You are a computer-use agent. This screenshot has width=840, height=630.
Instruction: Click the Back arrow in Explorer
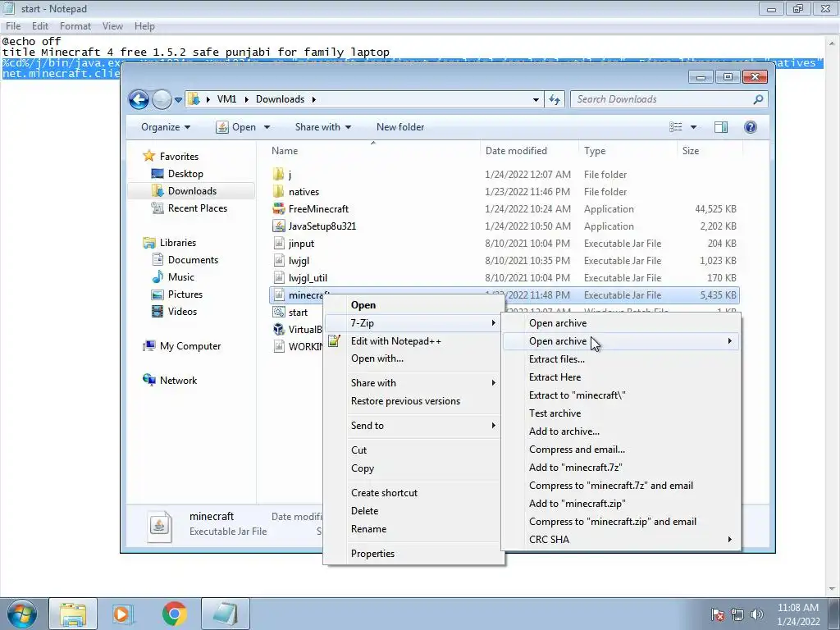(x=139, y=99)
